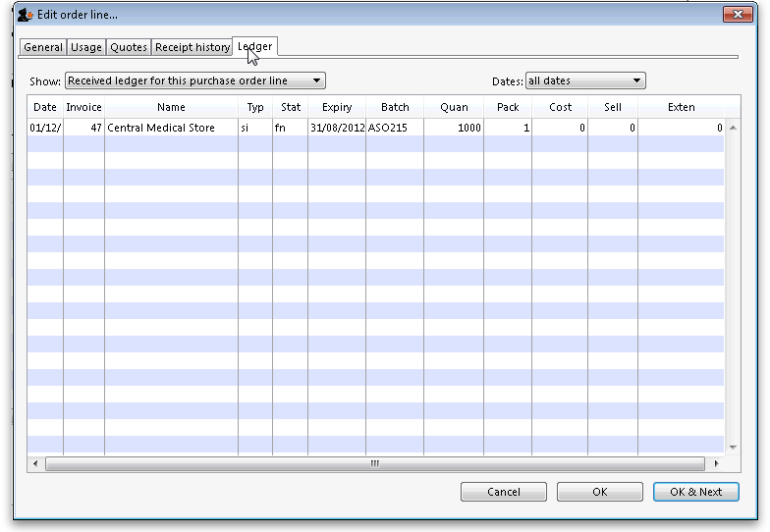The height and width of the screenshot is (532, 770).
Task: Click the horizontal scrollbar thumb
Action: [x=373, y=463]
